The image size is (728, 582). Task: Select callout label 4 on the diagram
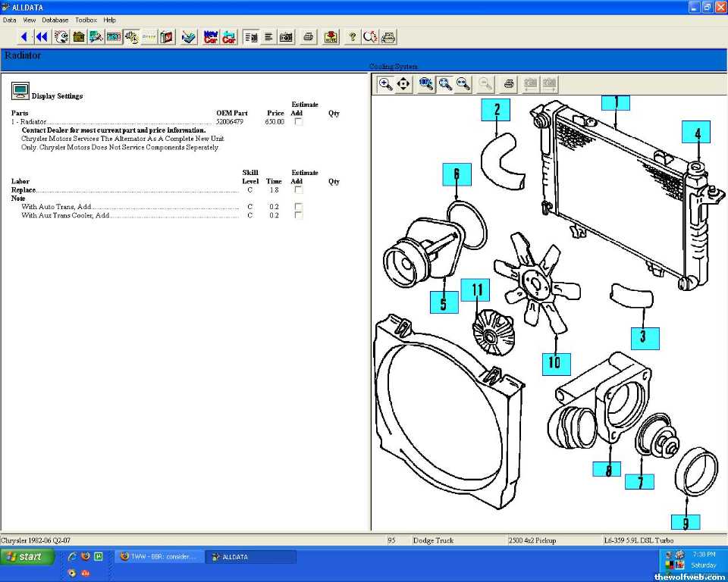point(696,133)
